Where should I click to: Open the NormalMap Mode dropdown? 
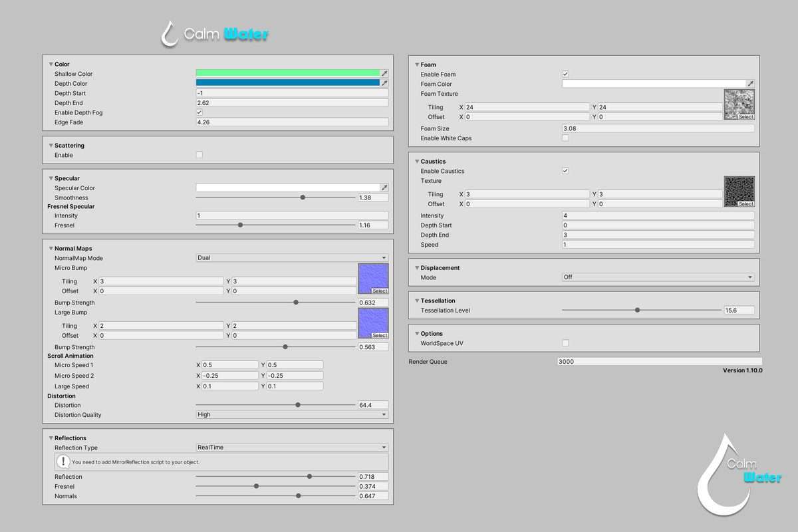pyautogui.click(x=292, y=257)
